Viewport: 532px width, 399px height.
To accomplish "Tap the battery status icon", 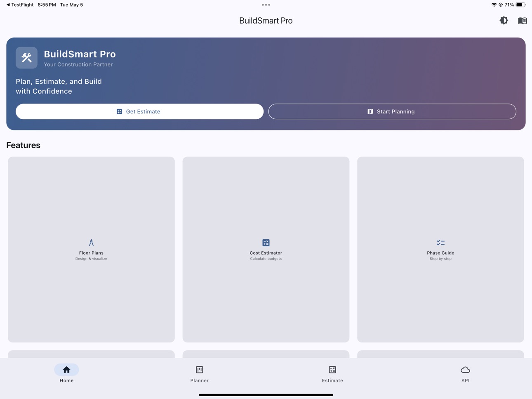I will [521, 5].
